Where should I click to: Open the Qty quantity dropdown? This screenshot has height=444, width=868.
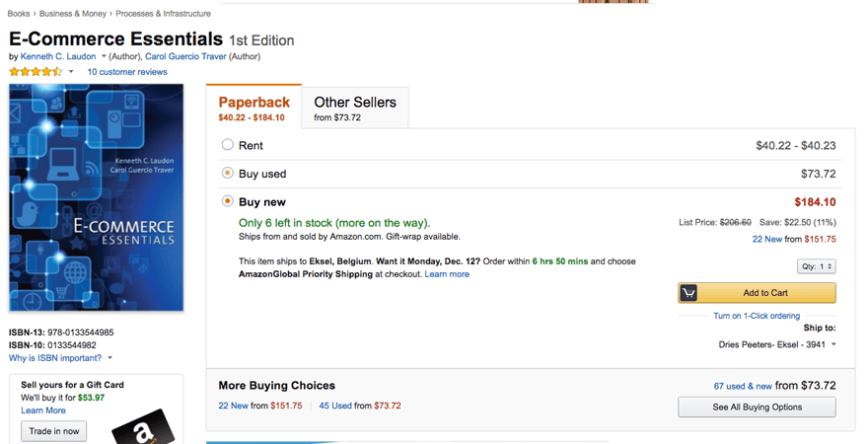point(816,266)
